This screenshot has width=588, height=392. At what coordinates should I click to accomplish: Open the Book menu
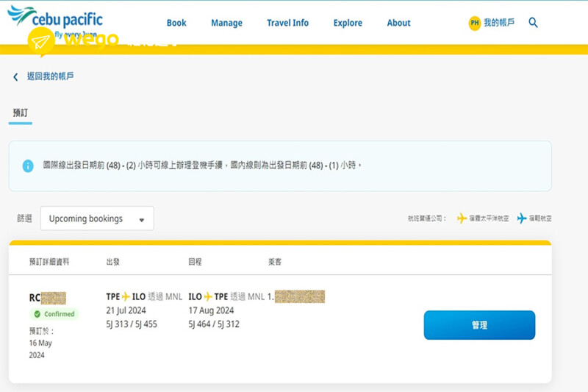176,23
